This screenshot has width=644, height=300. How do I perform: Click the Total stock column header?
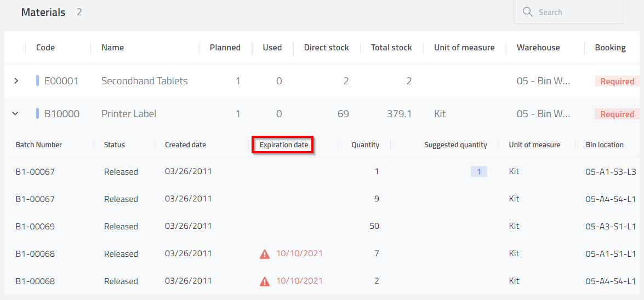(x=391, y=48)
